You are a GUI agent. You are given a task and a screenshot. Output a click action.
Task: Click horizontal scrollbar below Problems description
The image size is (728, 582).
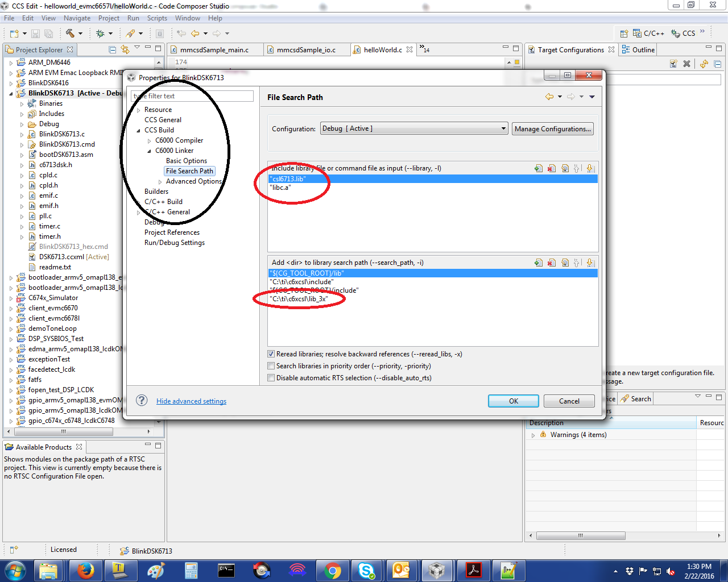580,535
